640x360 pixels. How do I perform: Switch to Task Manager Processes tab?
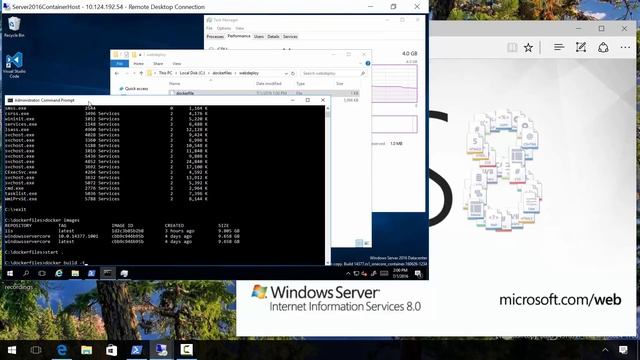click(215, 37)
